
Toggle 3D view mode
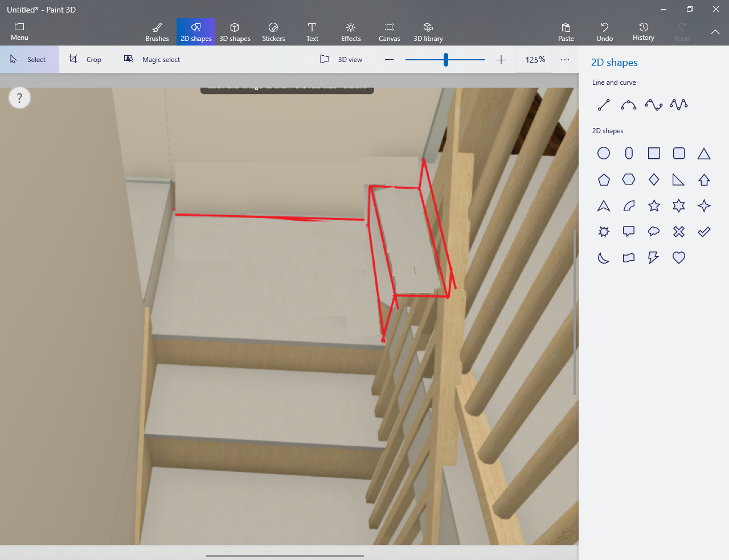pos(341,60)
